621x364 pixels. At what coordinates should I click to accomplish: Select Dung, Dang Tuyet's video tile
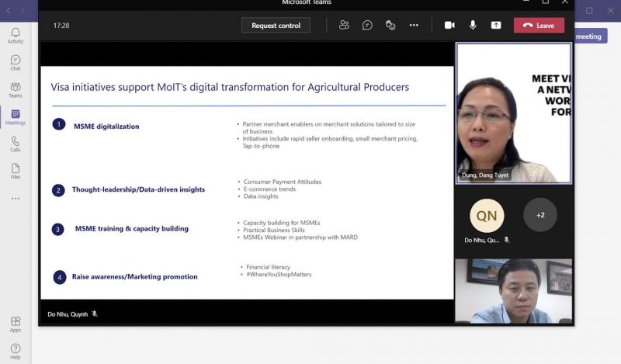pos(513,113)
